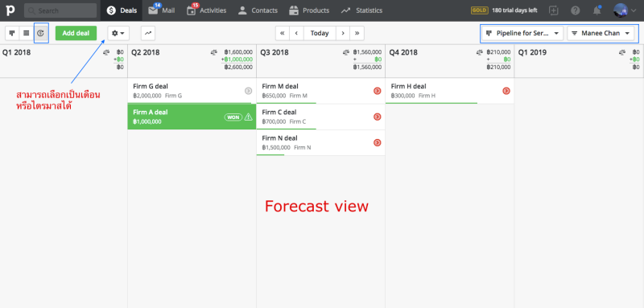Click the Add deal button
644x308 pixels.
pyautogui.click(x=76, y=33)
